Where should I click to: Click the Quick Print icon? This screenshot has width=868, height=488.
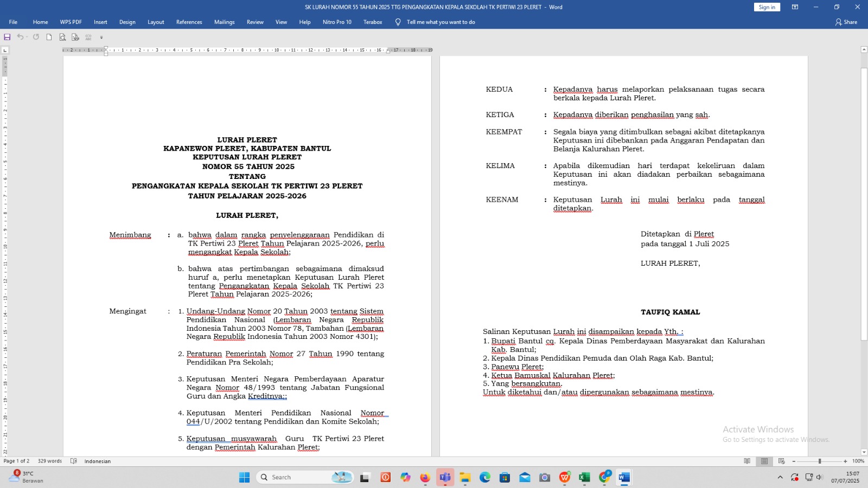(x=75, y=37)
